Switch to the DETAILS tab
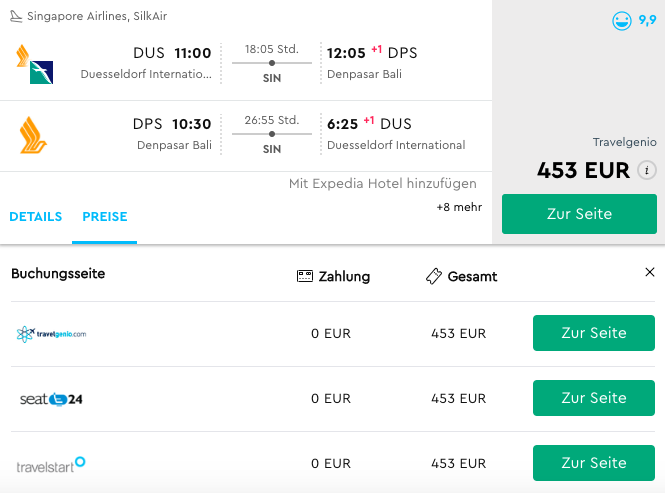The image size is (665, 493). [x=36, y=217]
